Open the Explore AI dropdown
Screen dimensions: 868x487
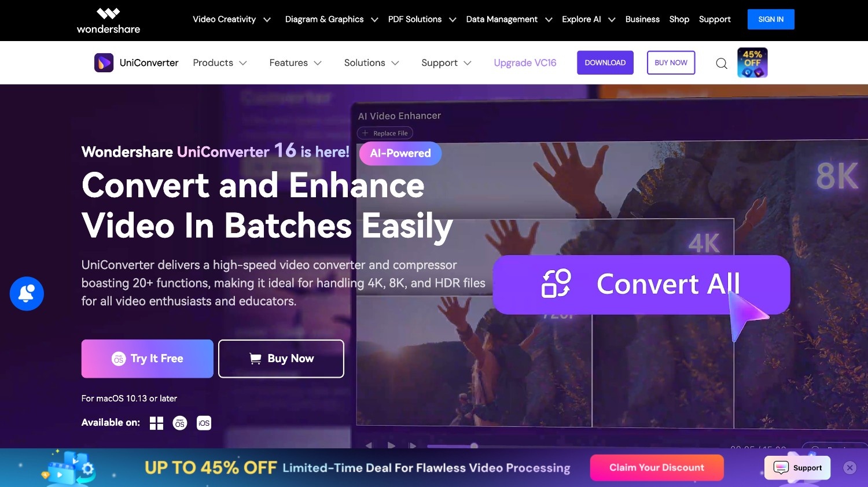pos(589,19)
